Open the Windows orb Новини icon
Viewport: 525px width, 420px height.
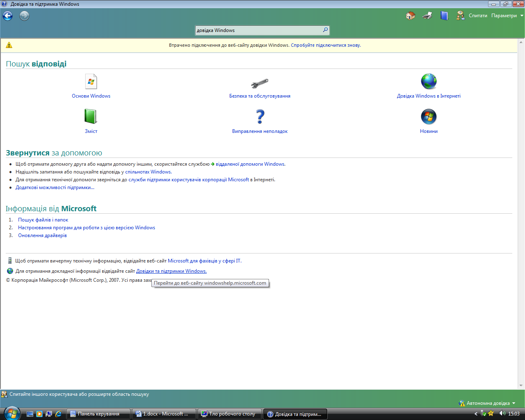point(429,116)
